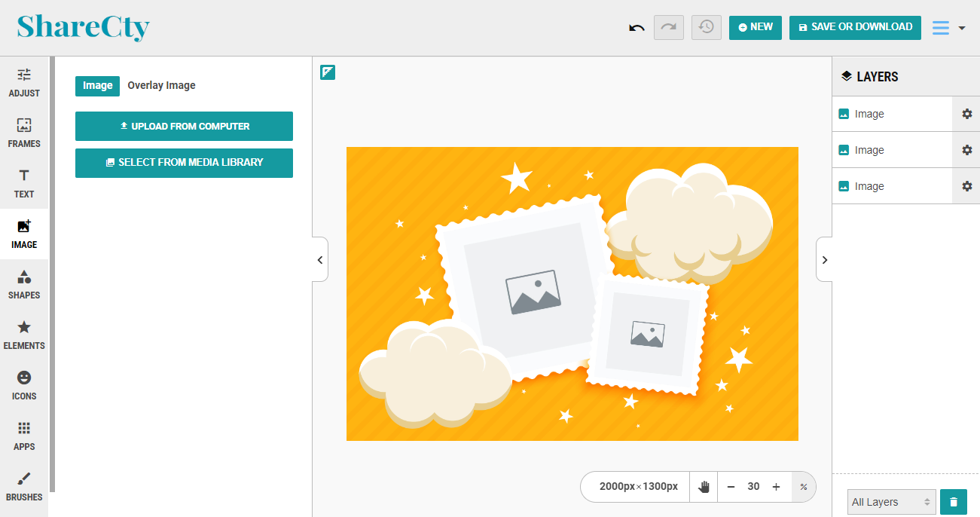Expand the right side panel
980x517 pixels.
pos(824,258)
